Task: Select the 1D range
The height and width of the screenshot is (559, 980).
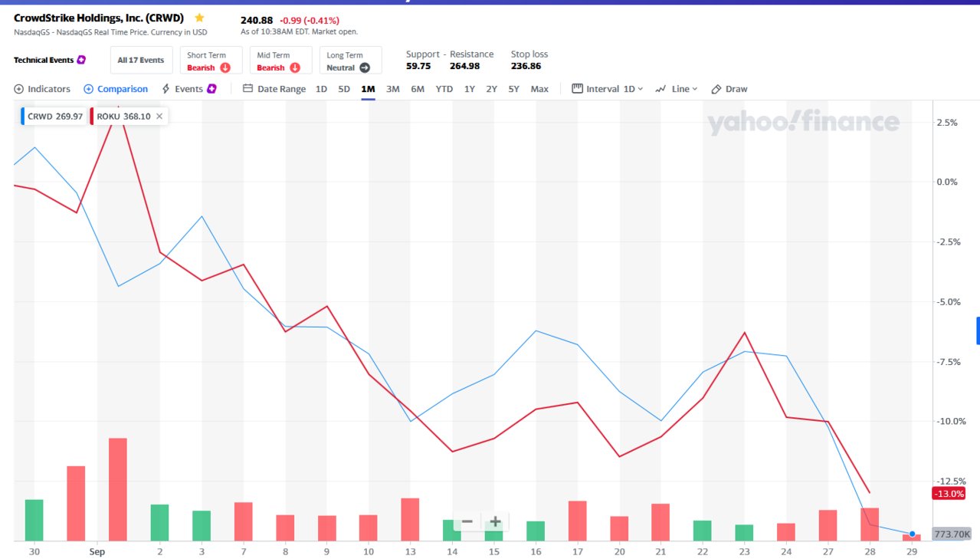Action: click(x=321, y=89)
